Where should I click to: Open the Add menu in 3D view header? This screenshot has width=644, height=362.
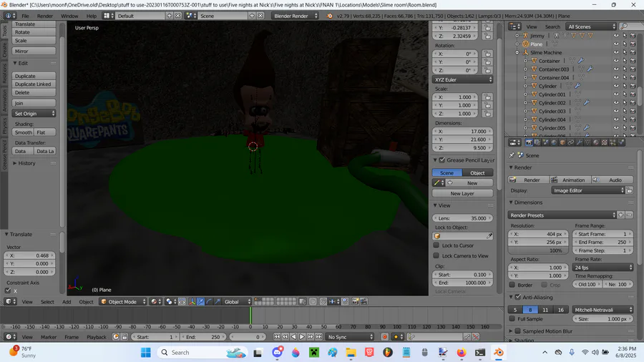(x=67, y=302)
